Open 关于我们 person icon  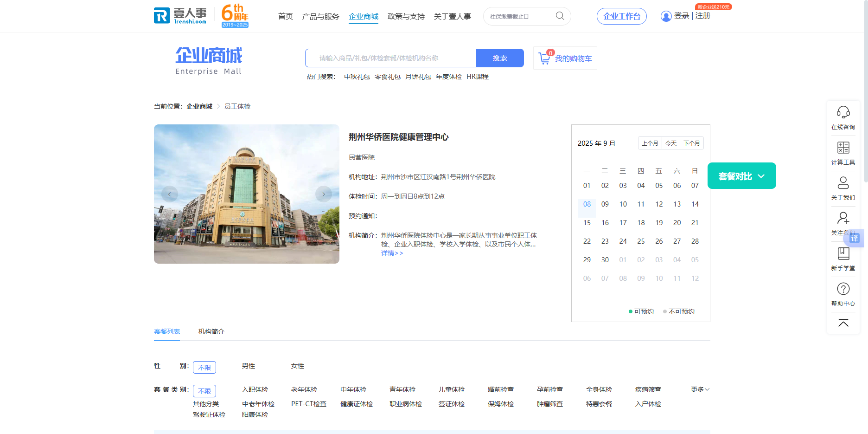[843, 183]
